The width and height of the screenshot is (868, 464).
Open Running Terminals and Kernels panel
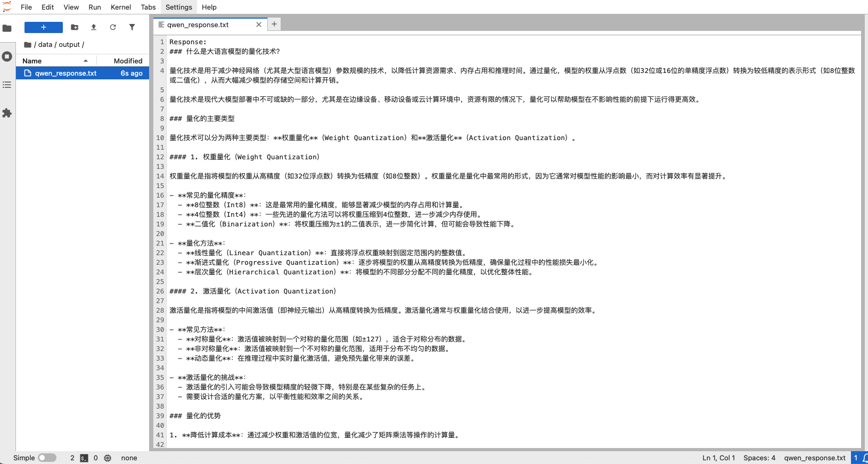pos(7,56)
